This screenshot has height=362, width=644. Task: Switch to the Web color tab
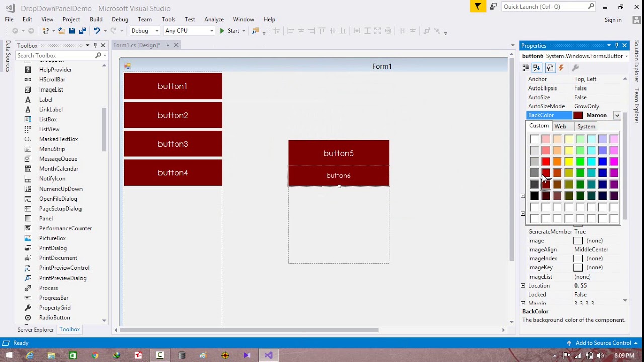coord(560,126)
